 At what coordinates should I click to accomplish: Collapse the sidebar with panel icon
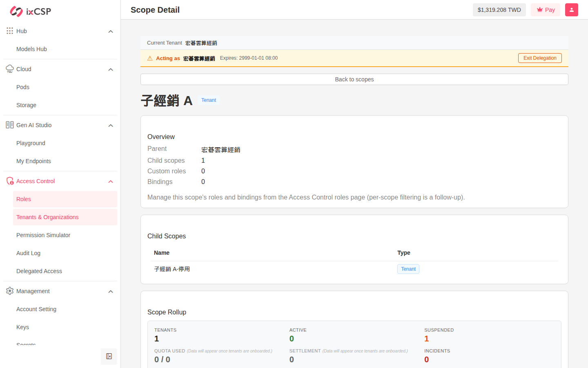pos(109,357)
